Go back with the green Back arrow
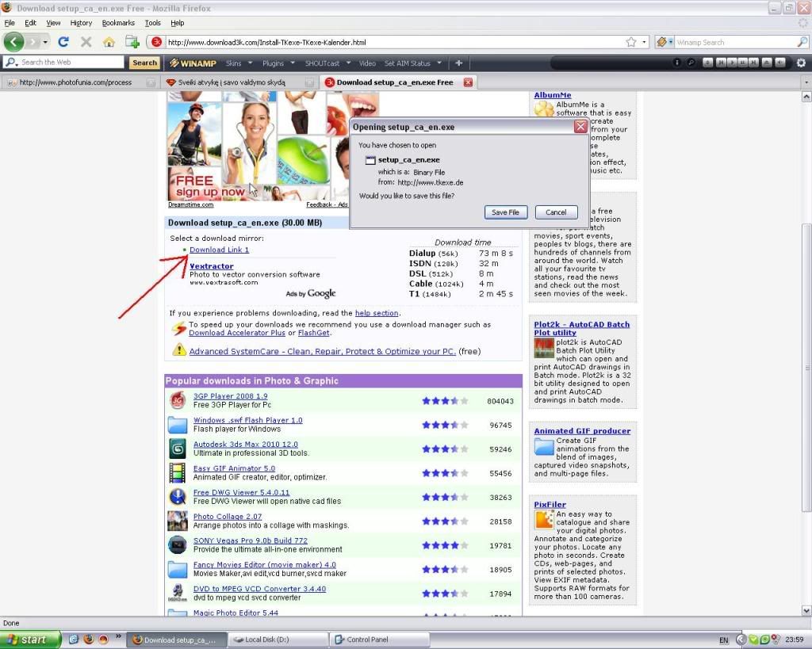 pos(14,42)
